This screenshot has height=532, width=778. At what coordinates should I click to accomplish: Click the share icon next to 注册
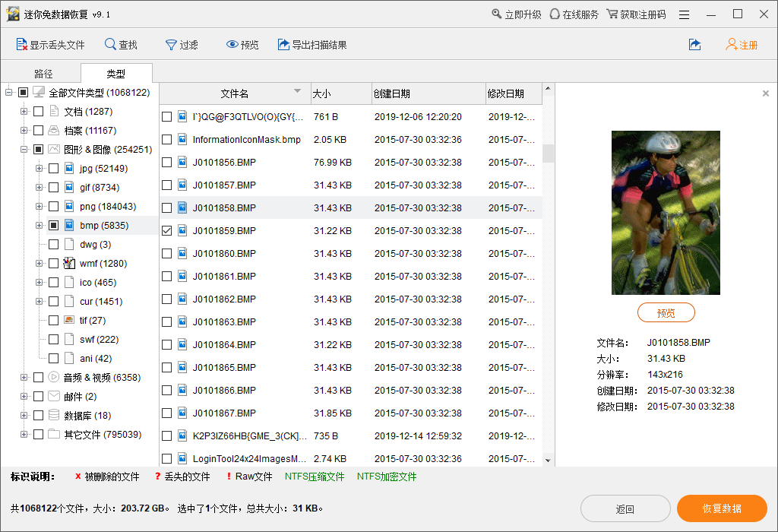click(695, 45)
